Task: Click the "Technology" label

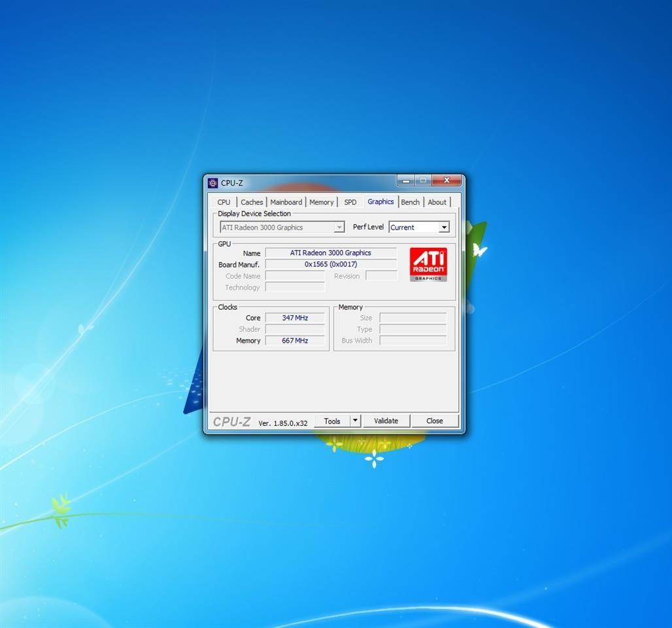Action: point(243,287)
